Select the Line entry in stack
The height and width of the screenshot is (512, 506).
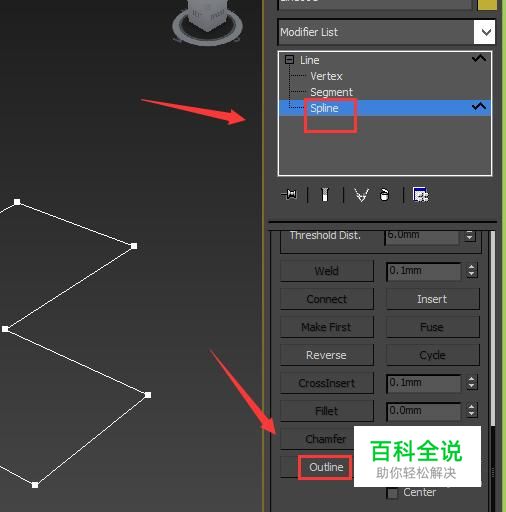(310, 60)
